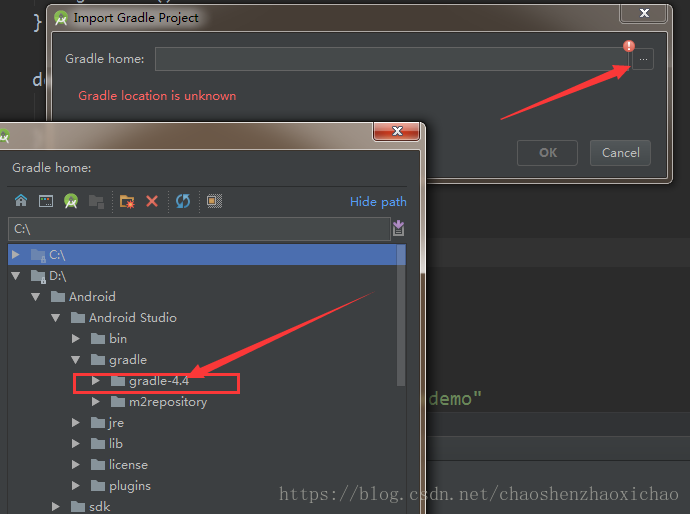
Task: Collapse the Android Studio folder node
Action: tap(55, 318)
